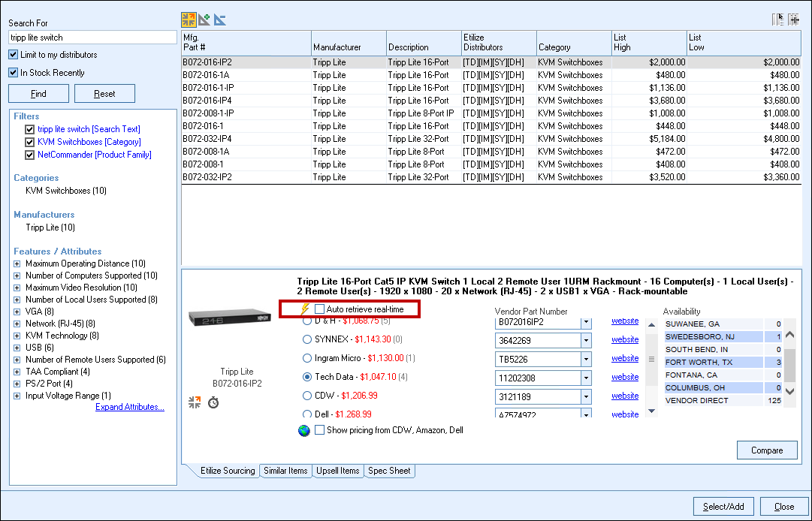Viewport: 812px width, 521px height.
Task: Select the CDW radio button
Action: tap(307, 396)
